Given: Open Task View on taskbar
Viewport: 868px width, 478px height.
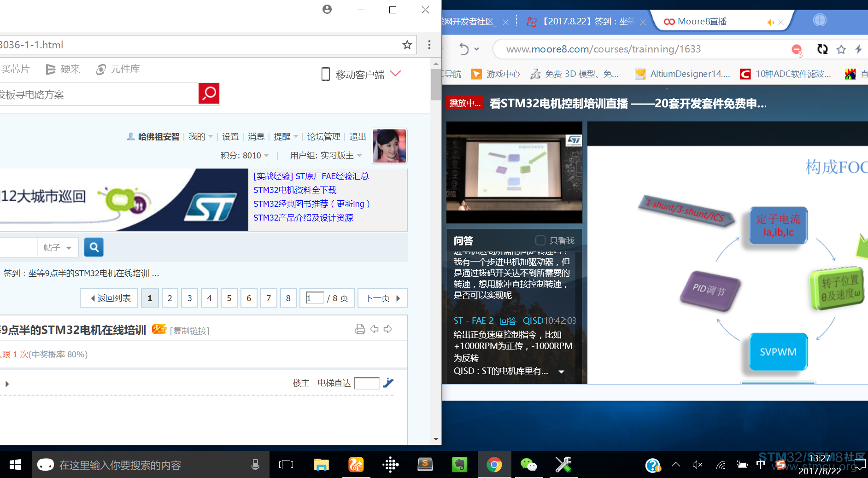Looking at the screenshot, I should (x=286, y=465).
